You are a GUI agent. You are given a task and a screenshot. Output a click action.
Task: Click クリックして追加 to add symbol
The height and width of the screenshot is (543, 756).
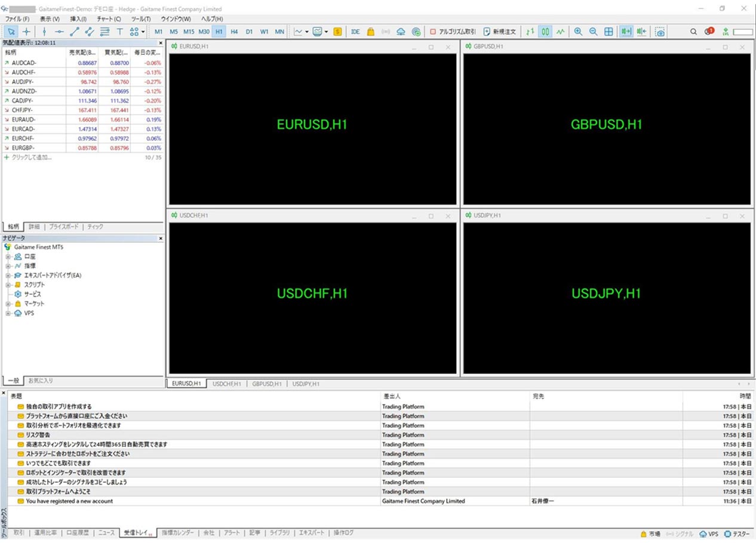(32, 158)
